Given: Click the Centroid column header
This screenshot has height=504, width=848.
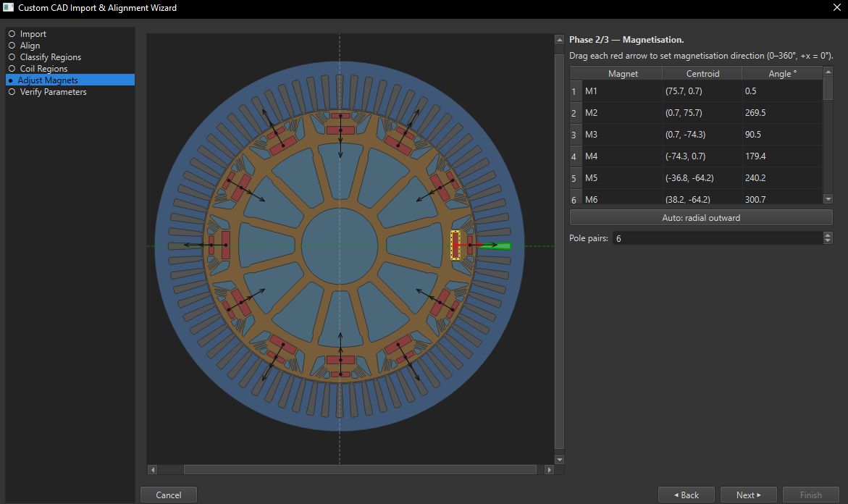Looking at the screenshot, I should point(702,74).
